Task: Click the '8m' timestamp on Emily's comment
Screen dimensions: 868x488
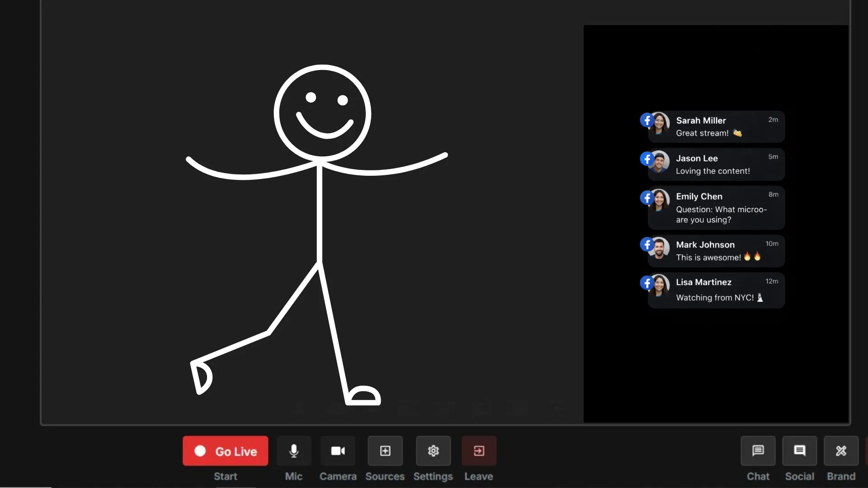Action: (x=773, y=194)
